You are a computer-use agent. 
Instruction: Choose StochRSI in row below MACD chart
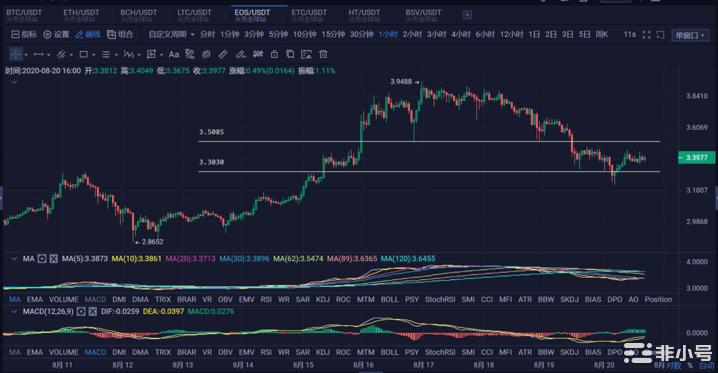(440, 352)
